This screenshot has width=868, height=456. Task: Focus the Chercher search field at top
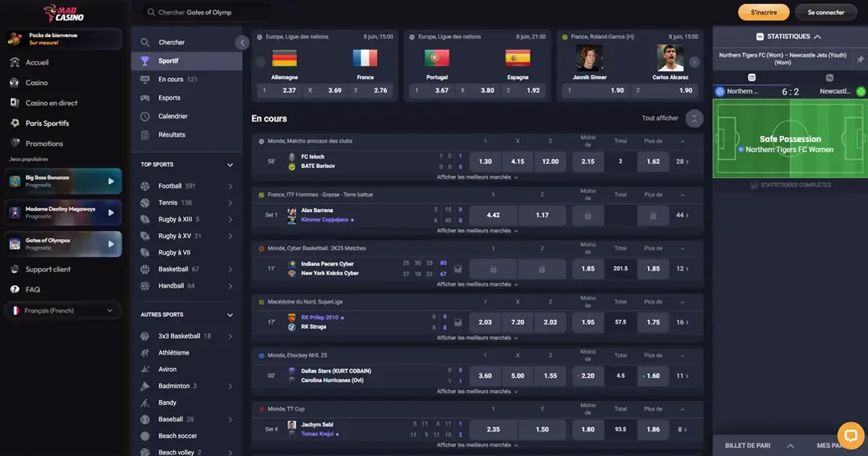point(205,12)
